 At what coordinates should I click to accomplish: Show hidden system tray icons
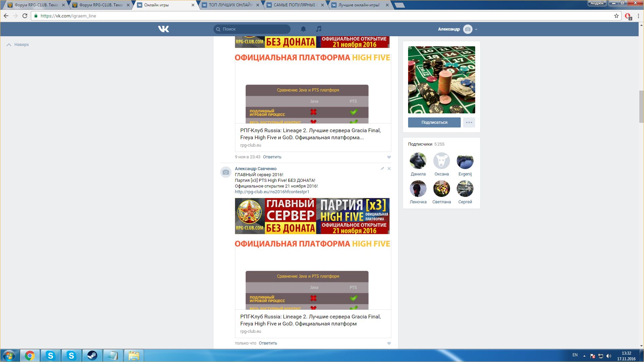(584, 356)
